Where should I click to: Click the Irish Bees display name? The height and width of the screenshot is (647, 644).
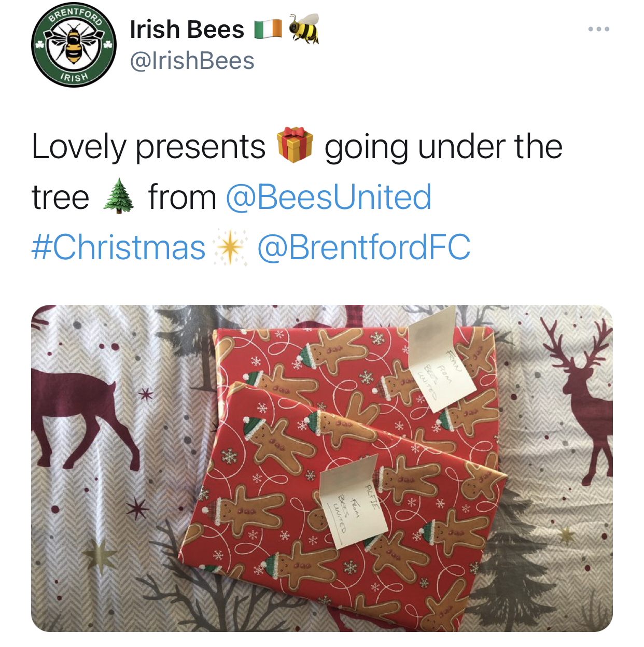coord(187,29)
